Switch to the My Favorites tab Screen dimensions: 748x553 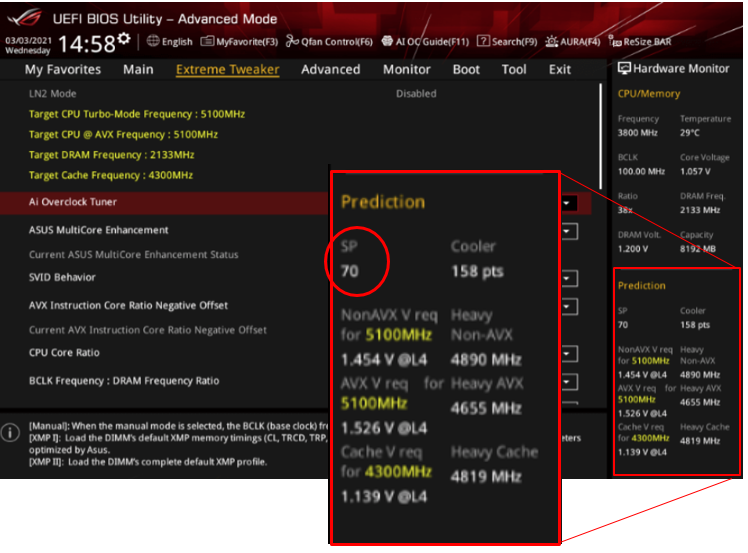63,70
